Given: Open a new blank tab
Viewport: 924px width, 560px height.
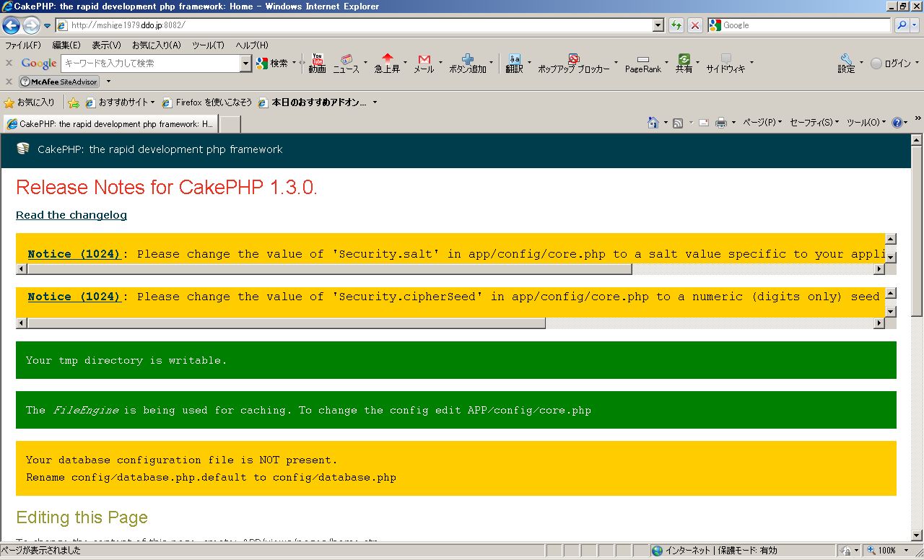Looking at the screenshot, I should click(230, 124).
